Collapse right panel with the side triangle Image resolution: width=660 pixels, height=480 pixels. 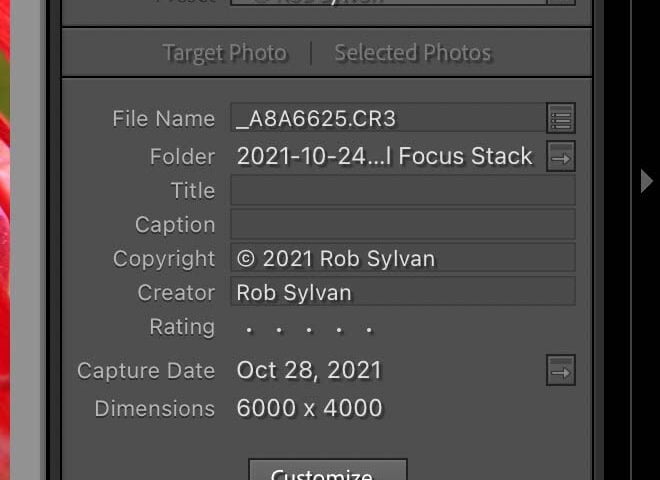pos(646,181)
